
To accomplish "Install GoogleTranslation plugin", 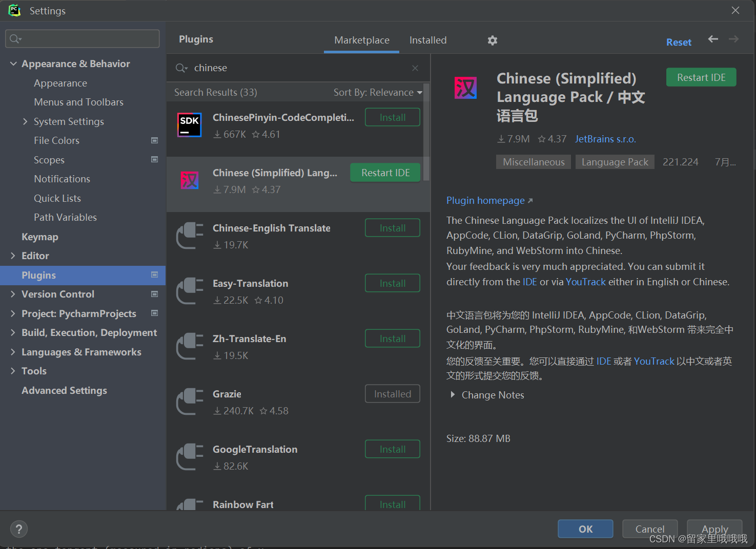I will (x=393, y=449).
